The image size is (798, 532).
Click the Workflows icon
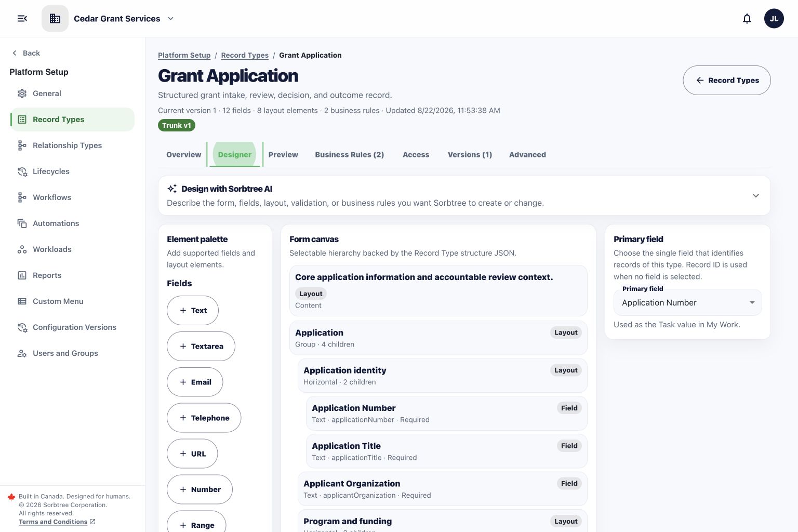tap(22, 197)
